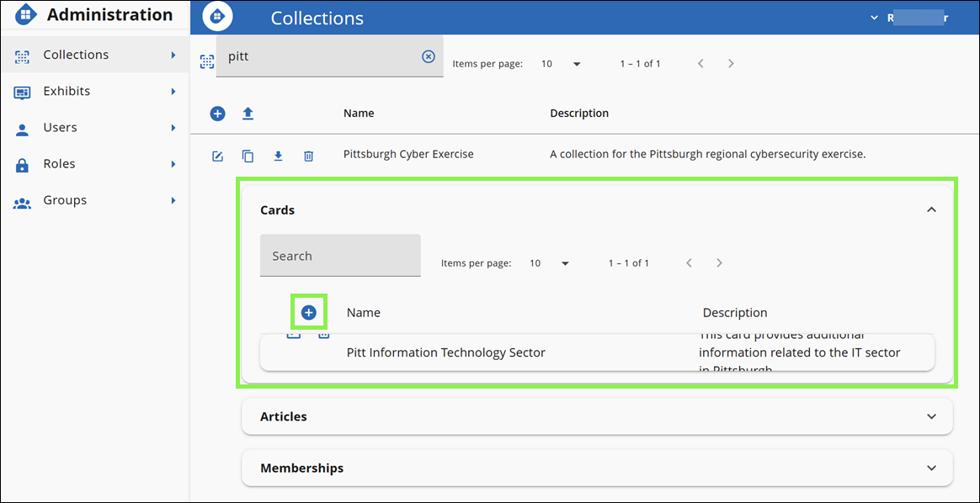Expand the Articles panel
This screenshot has height=503, width=980.
(597, 416)
